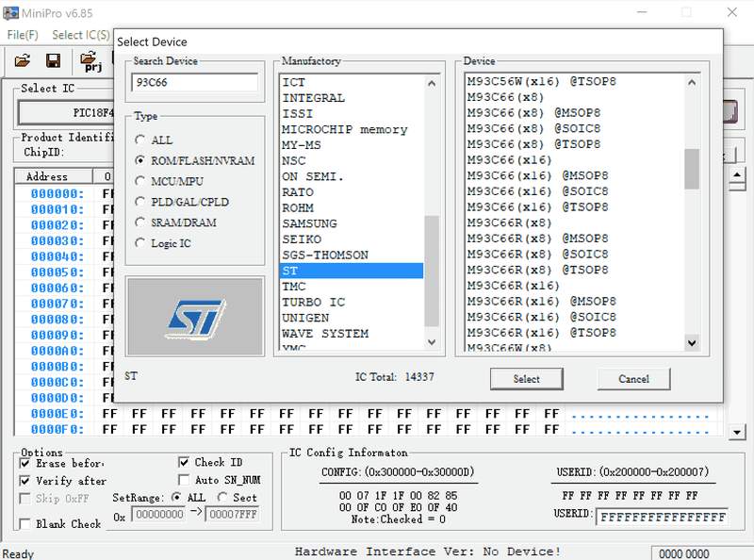Click Device list scroll up arrow

(x=692, y=82)
